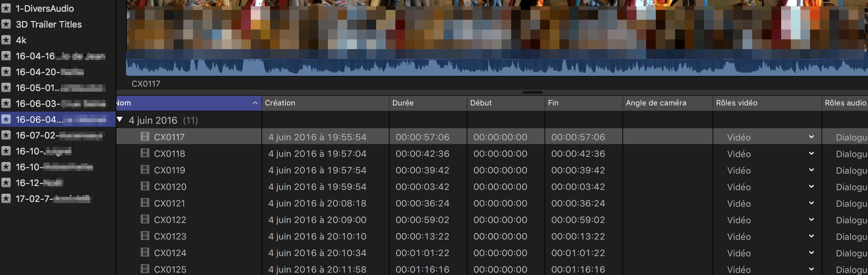The width and height of the screenshot is (868, 275).
Task: Click the star icon beside 1-DiversAudio
Action: [x=6, y=8]
